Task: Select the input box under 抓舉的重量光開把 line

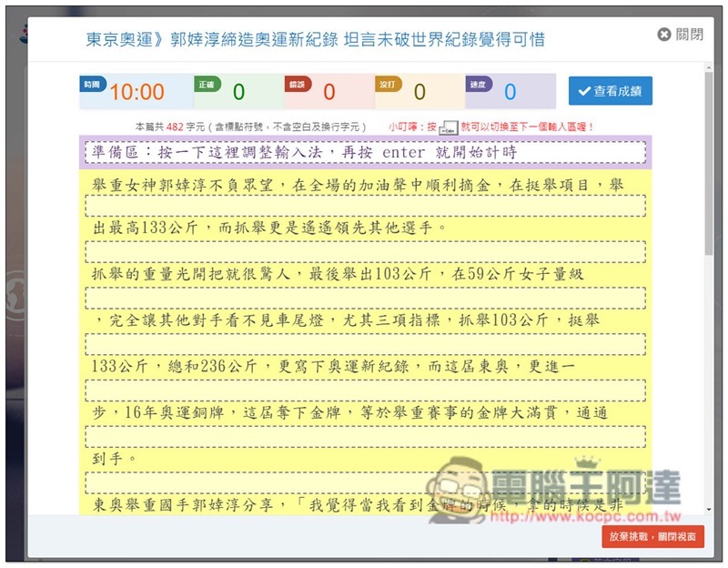Action: tap(364, 298)
